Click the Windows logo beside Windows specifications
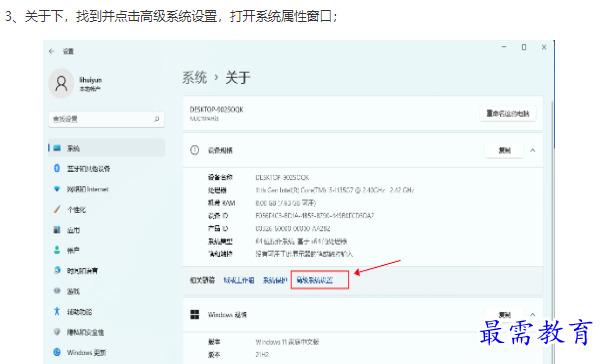Screen dimensions: 601x364 click(195, 315)
